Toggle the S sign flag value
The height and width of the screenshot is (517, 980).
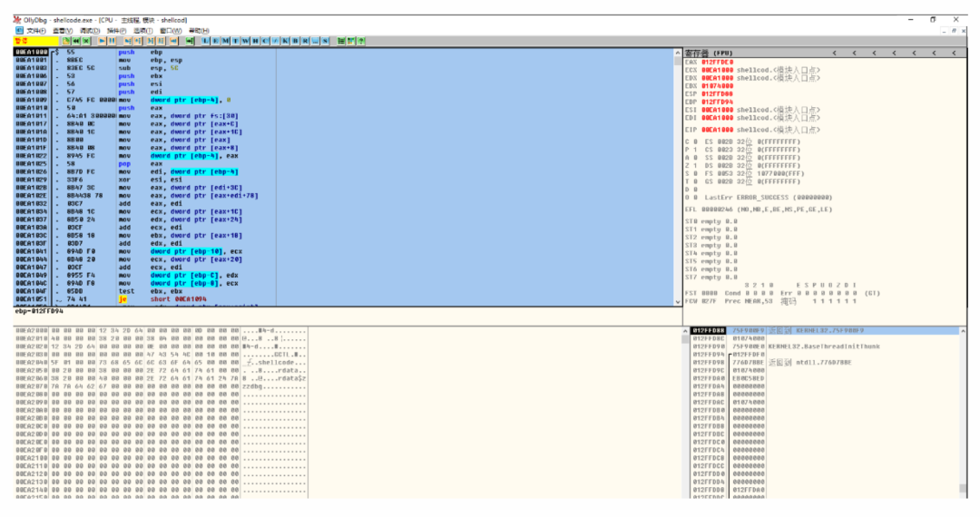pyautogui.click(x=696, y=173)
